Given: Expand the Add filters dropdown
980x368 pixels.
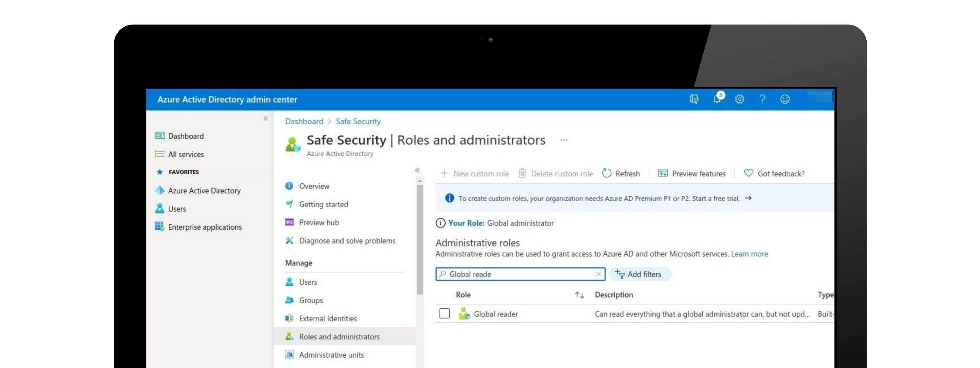Looking at the screenshot, I should click(640, 274).
